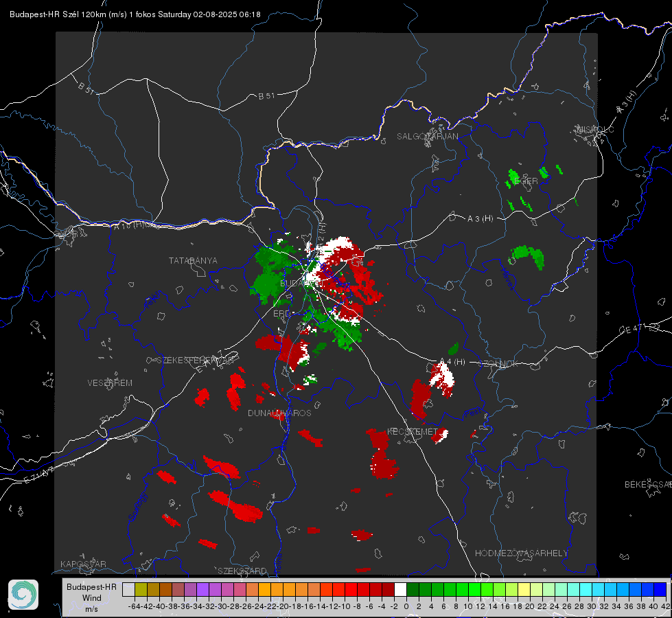Select the bright purple swatch between -34 and -32

[202, 590]
